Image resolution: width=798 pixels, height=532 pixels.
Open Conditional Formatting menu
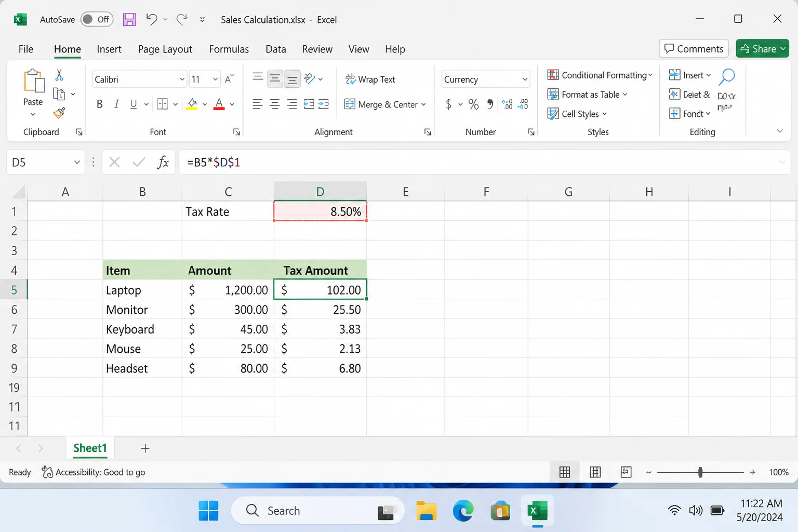click(x=600, y=75)
